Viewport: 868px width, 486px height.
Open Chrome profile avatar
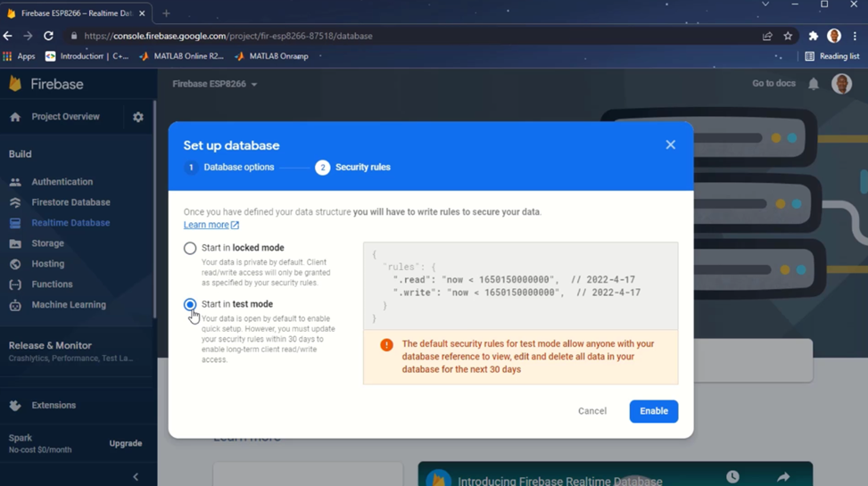[x=834, y=36]
